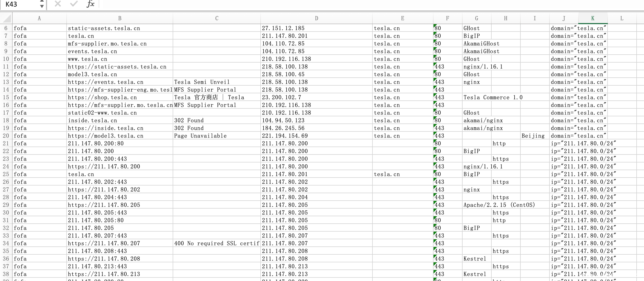The image size is (644, 281).
Task: Select the 'Tesla Semi Unveil' cell
Action: [x=216, y=82]
